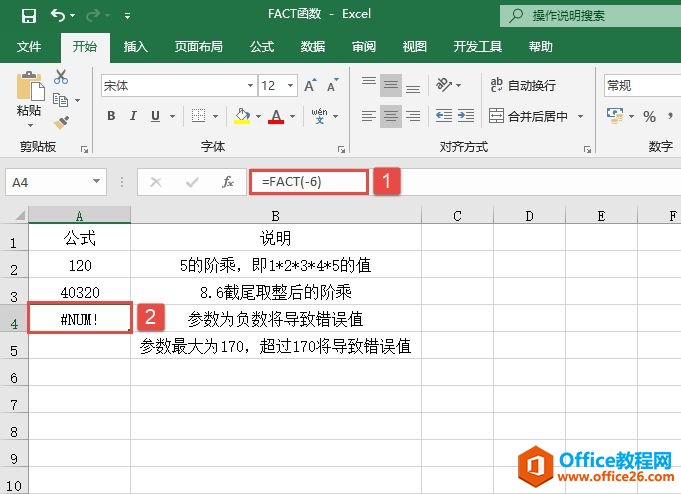
Task: Apply the red font color
Action: (276, 116)
